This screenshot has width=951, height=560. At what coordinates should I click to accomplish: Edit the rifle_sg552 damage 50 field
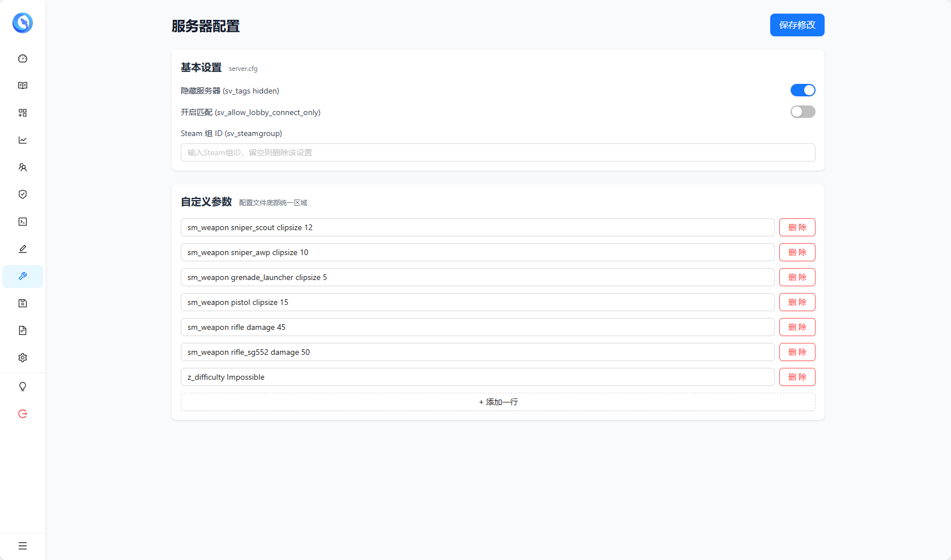point(477,352)
